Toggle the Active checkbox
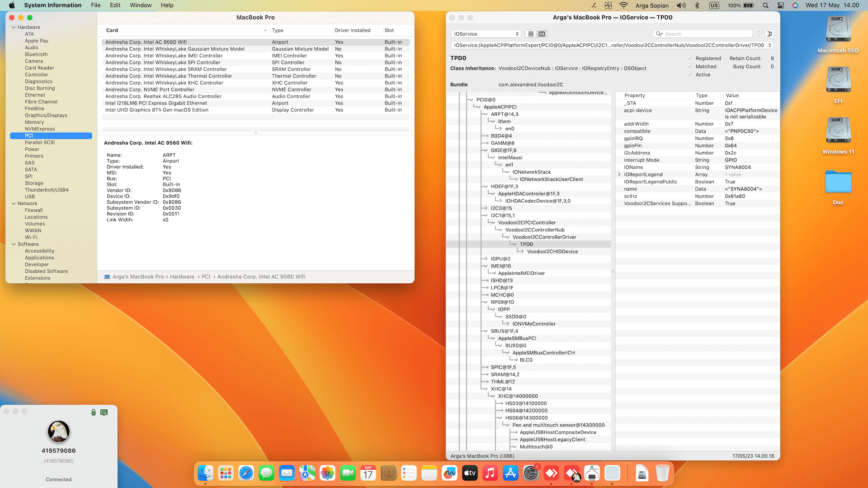The height and width of the screenshot is (488, 868). pyautogui.click(x=690, y=75)
